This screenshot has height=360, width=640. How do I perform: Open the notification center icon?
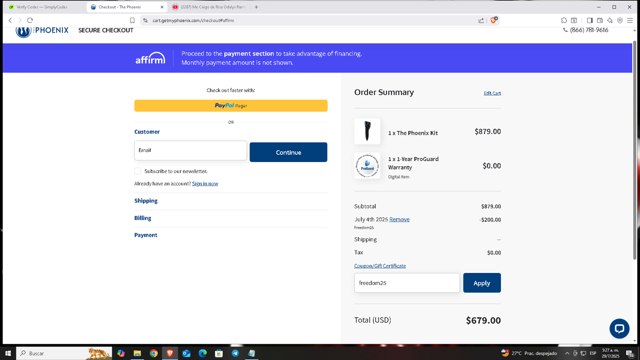coord(630,353)
